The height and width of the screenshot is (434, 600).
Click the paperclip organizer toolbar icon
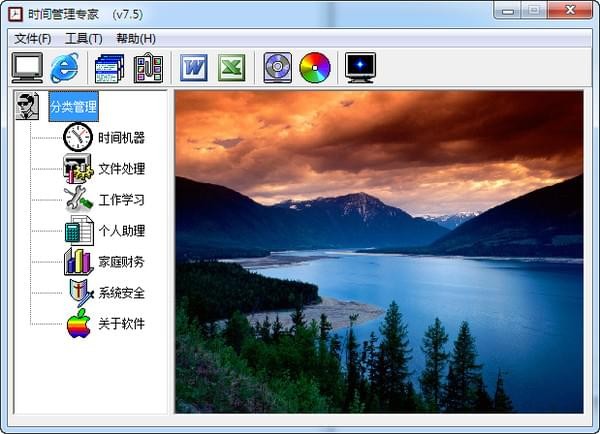coord(148,69)
